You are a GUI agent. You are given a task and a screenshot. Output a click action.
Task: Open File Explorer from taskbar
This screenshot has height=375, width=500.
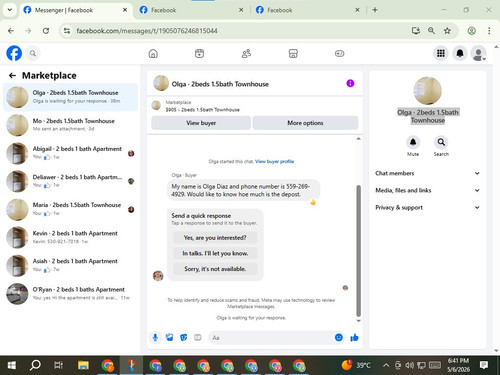[x=83, y=365]
